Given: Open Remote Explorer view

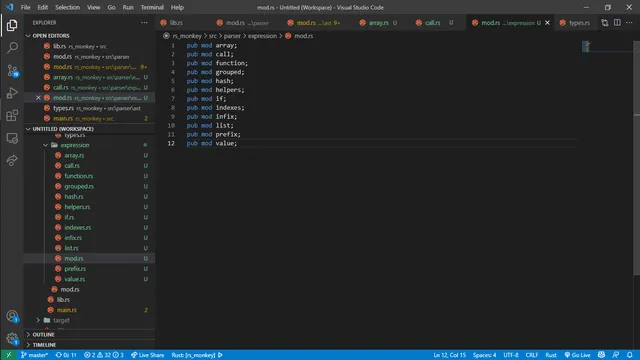Looking at the screenshot, I should tap(12, 138).
